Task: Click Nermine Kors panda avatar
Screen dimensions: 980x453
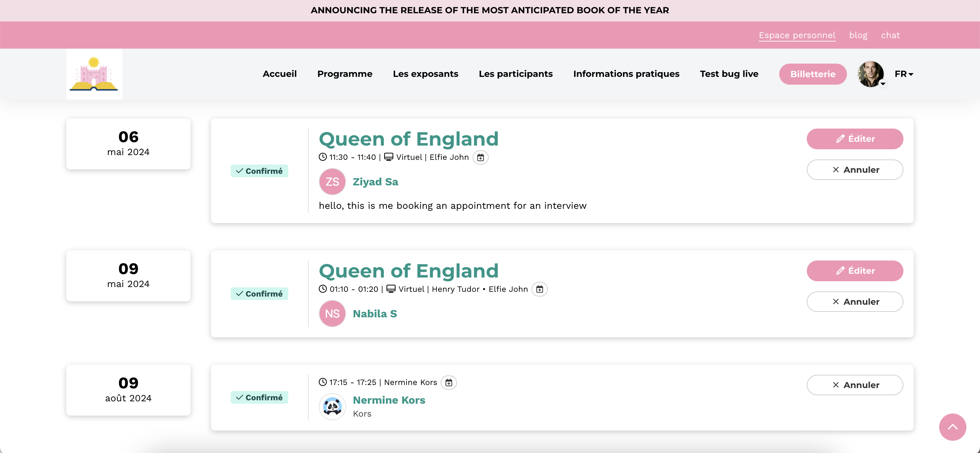Action: (x=332, y=407)
